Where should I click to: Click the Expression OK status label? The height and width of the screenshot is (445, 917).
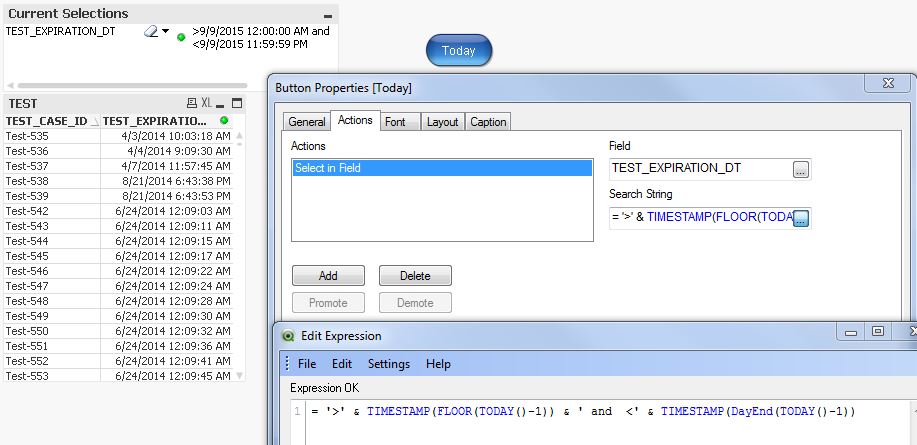(325, 388)
